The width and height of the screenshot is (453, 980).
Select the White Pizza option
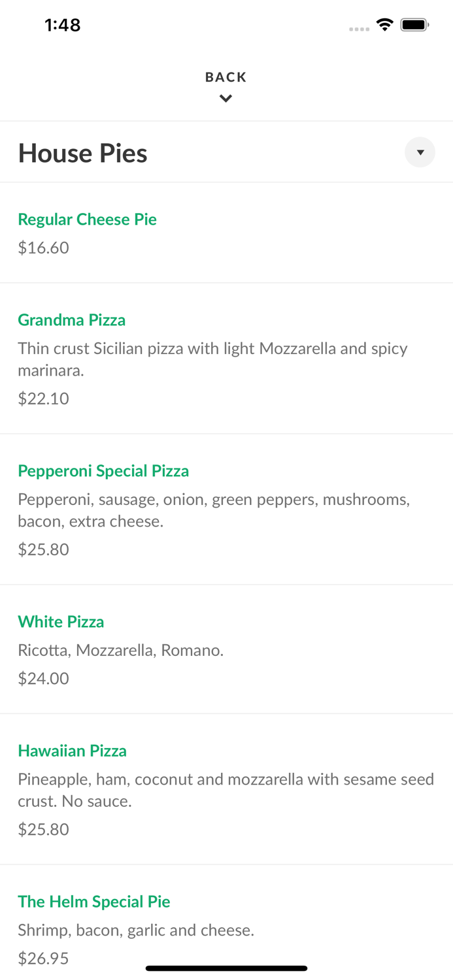(61, 622)
